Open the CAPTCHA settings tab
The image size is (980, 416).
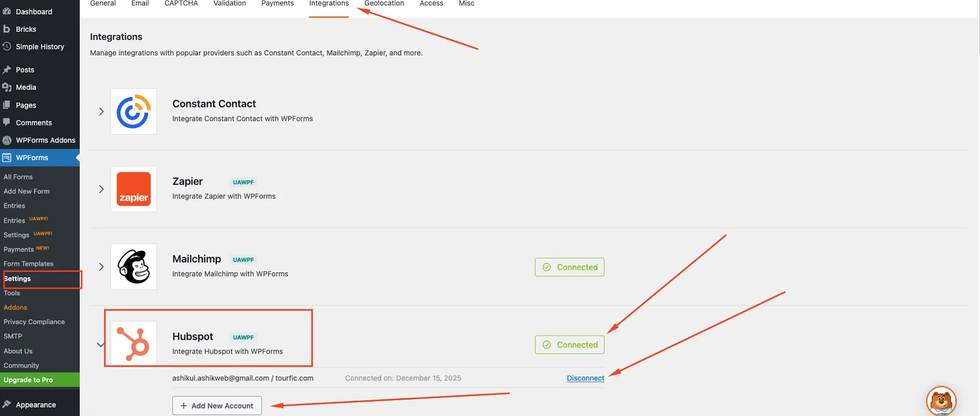[x=181, y=4]
